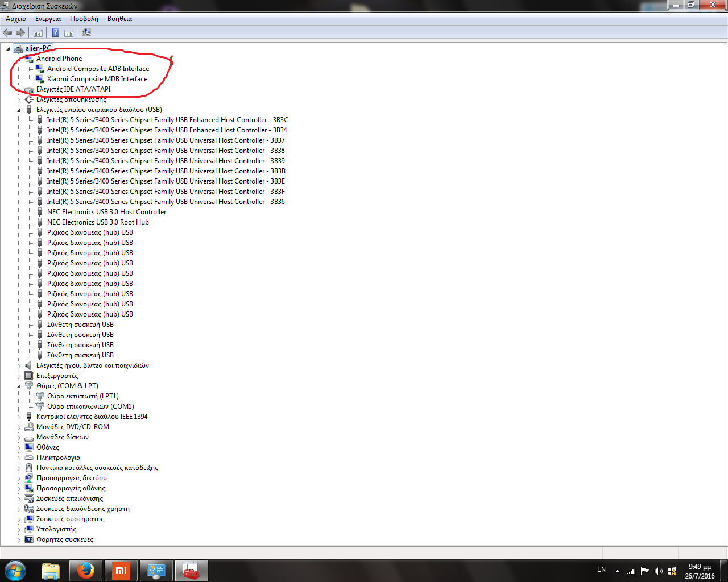Screen dimensions: 728x582
Task: Collapse the Ελεγκτές ενιαίου σειριακού διαύλου (USB) node
Action: click(x=19, y=110)
